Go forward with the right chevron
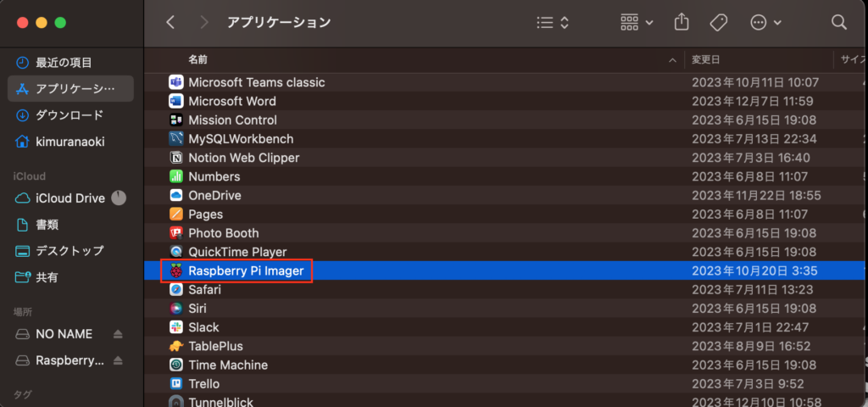The height and width of the screenshot is (407, 868). pos(204,22)
